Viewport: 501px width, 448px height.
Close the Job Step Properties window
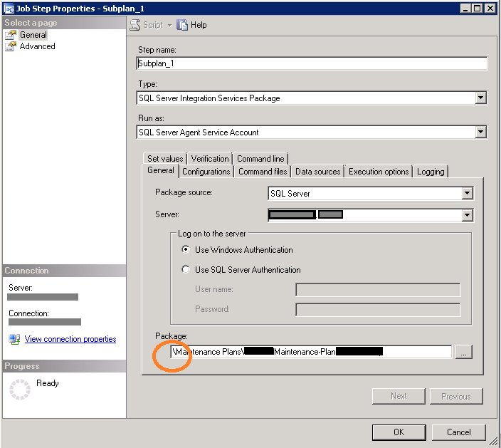point(490,9)
